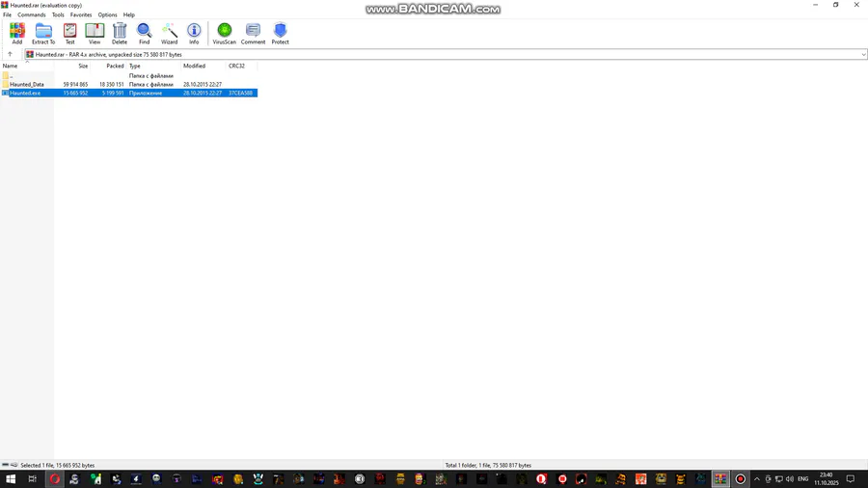
Task: Open the File menu
Action: tap(7, 14)
